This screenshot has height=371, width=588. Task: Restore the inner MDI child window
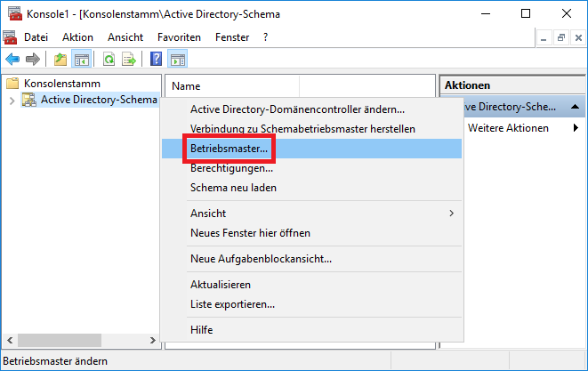[x=560, y=37]
